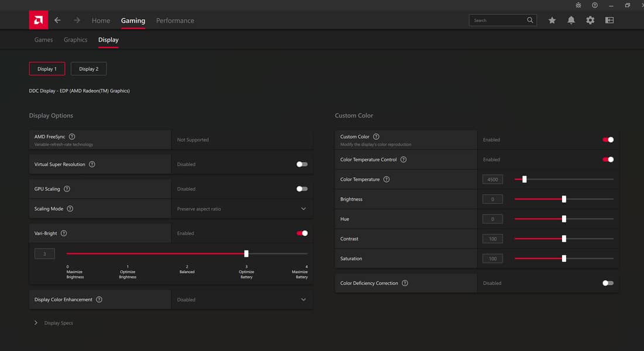Show help for AMD FreeSync

tap(72, 137)
